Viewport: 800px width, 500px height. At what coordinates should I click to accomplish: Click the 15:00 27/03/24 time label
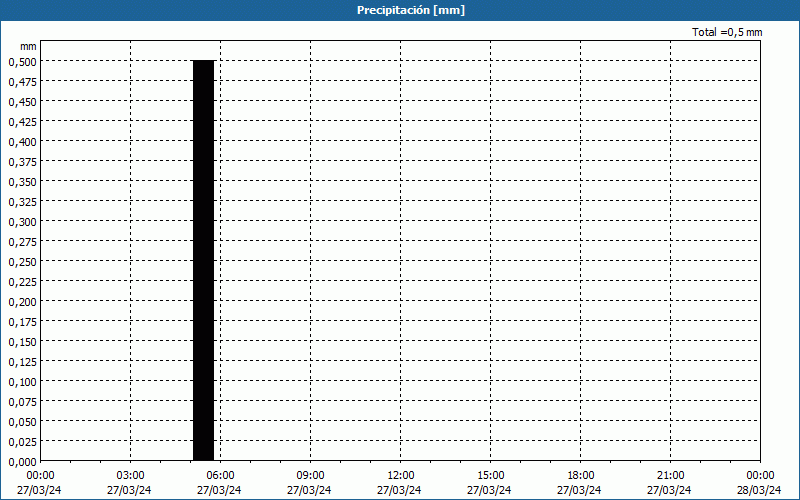click(x=489, y=483)
